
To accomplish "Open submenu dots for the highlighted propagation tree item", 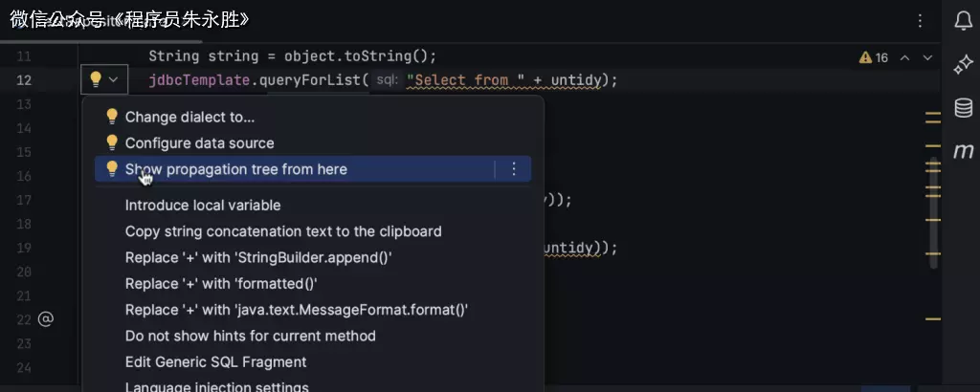I will click(514, 169).
